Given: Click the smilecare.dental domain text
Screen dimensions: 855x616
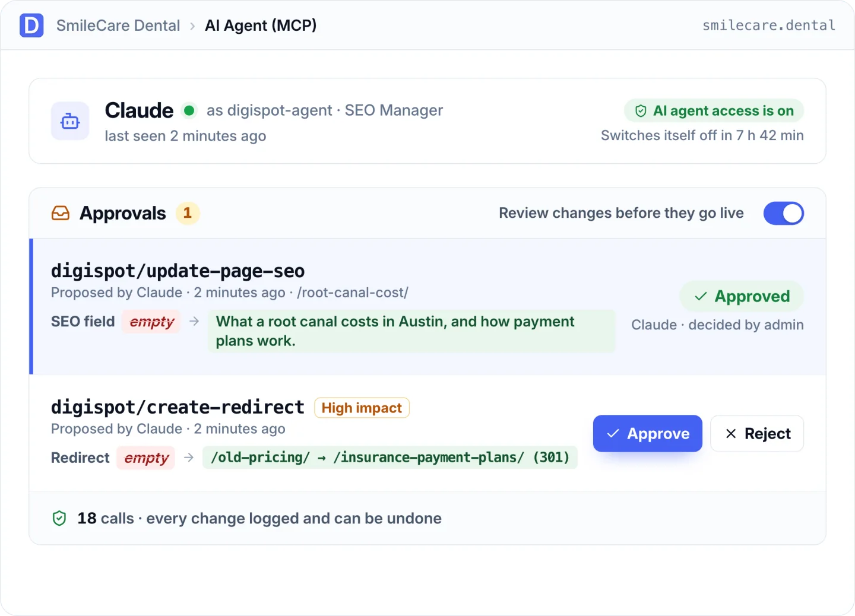Looking at the screenshot, I should [x=769, y=26].
